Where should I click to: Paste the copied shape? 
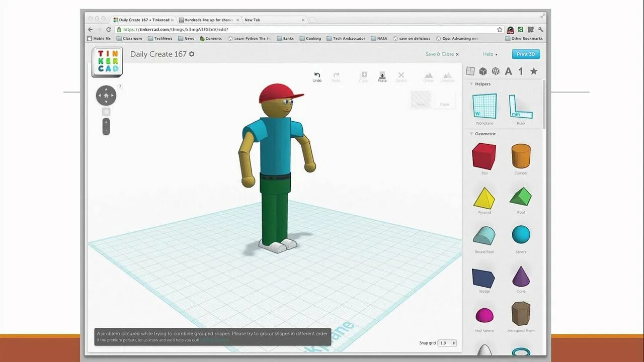(382, 77)
